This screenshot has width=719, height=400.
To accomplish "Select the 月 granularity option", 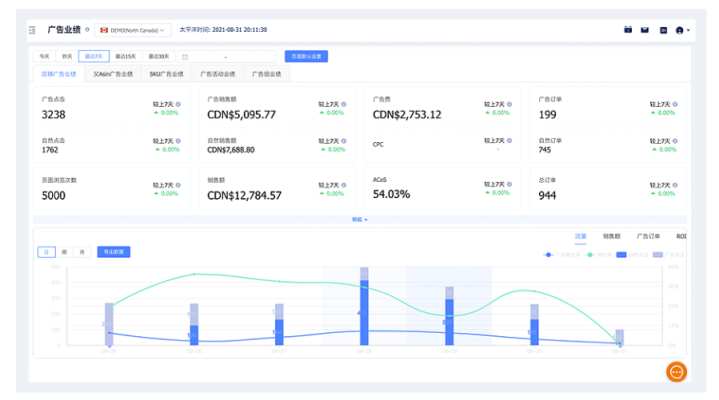I will click(x=82, y=252).
